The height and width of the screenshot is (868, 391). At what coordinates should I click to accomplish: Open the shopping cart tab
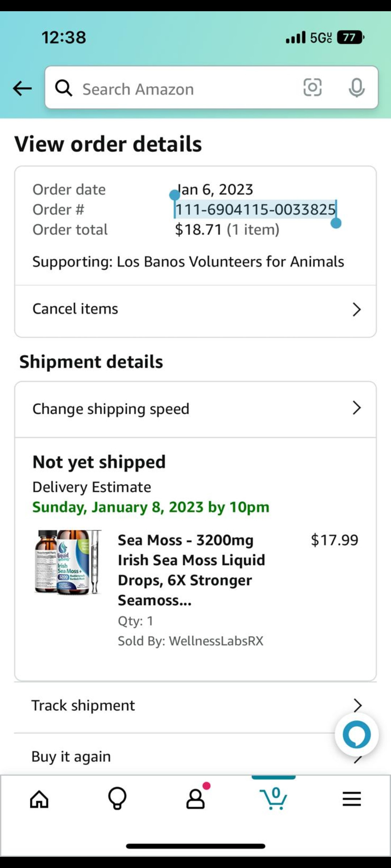coord(274,799)
